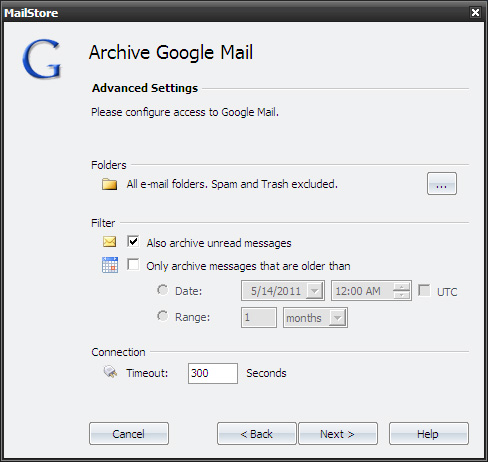Click the Cancel button

point(129,434)
